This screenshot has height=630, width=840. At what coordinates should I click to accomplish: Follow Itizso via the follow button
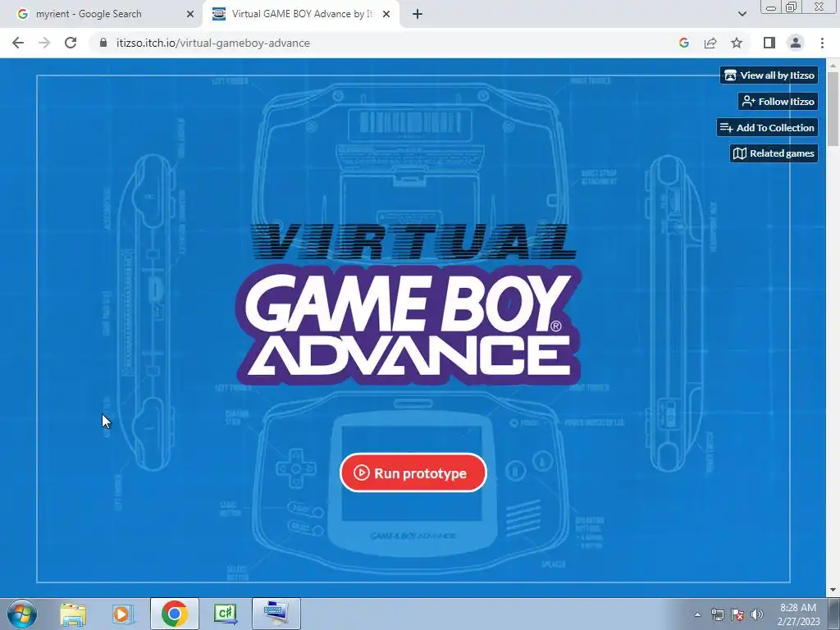point(778,101)
